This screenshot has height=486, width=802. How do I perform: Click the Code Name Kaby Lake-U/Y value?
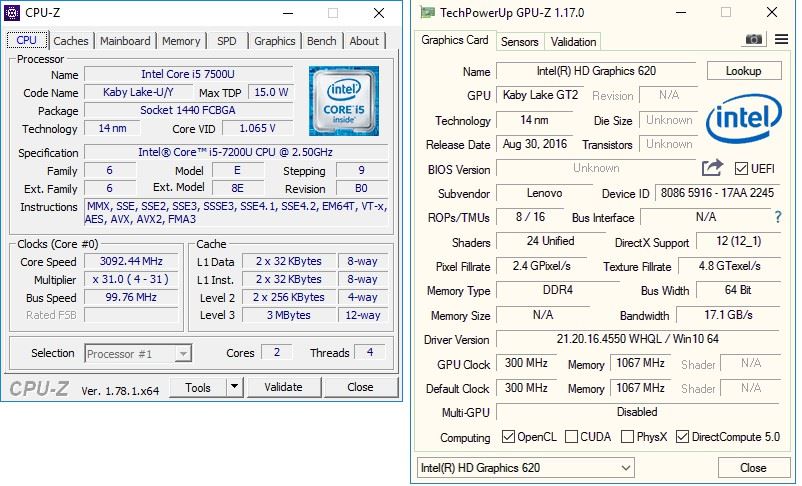(138, 92)
